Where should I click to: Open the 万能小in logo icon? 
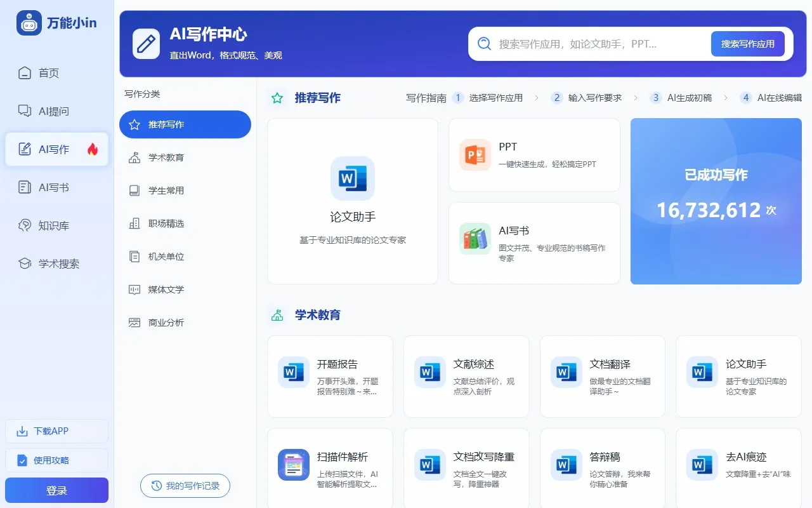[25, 22]
